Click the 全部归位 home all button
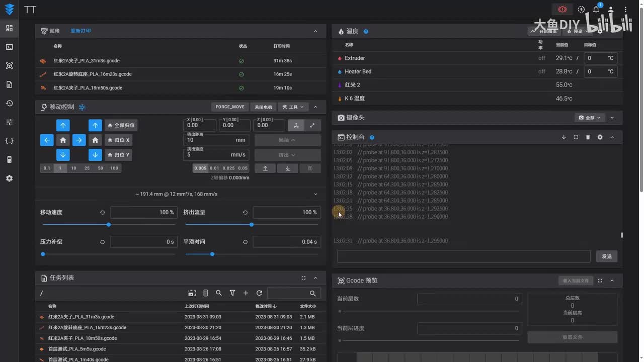Image resolution: width=644 pixels, height=362 pixels. [x=121, y=125]
